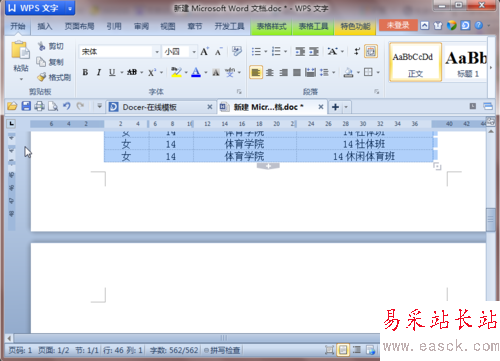Toggle Underline formatting
Screen dimensions: 500x361
tap(112, 72)
